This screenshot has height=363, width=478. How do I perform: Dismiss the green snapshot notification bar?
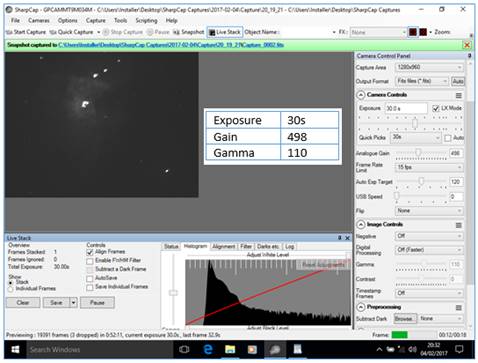(467, 45)
